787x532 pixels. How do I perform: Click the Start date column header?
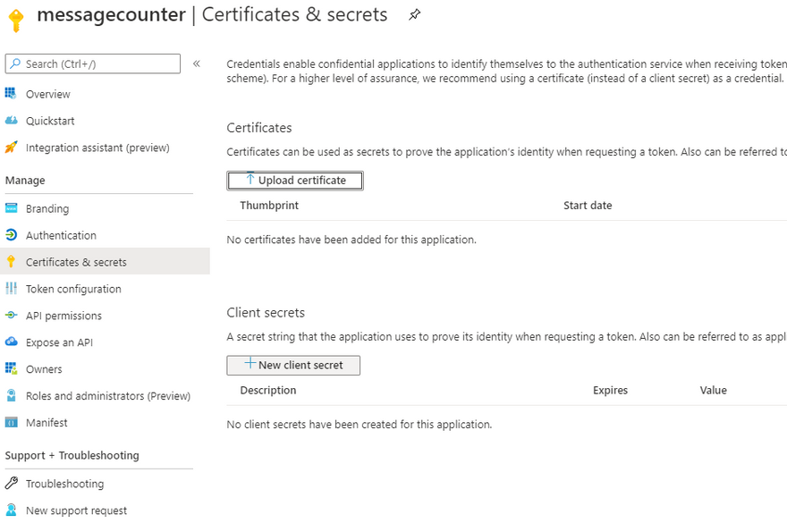point(588,206)
